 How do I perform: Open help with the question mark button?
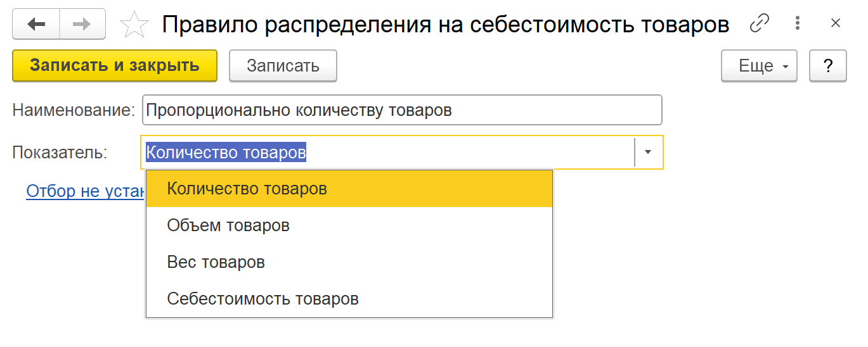pos(827,66)
